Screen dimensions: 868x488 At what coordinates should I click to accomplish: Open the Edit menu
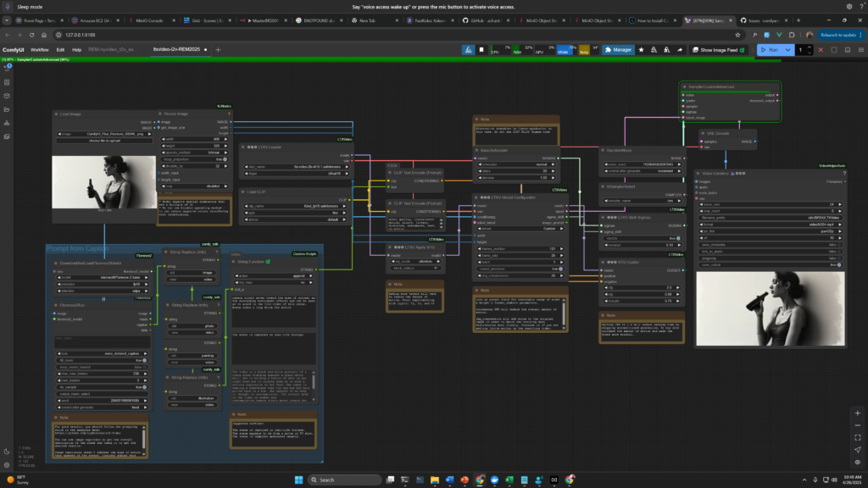tap(60, 50)
